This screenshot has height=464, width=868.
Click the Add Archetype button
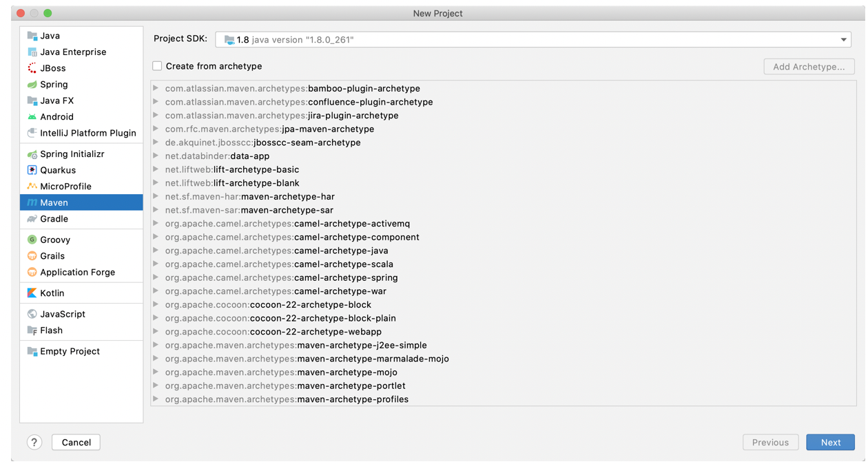(809, 67)
